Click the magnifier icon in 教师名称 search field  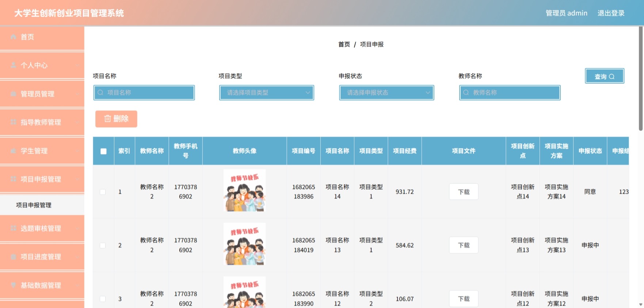tap(466, 93)
